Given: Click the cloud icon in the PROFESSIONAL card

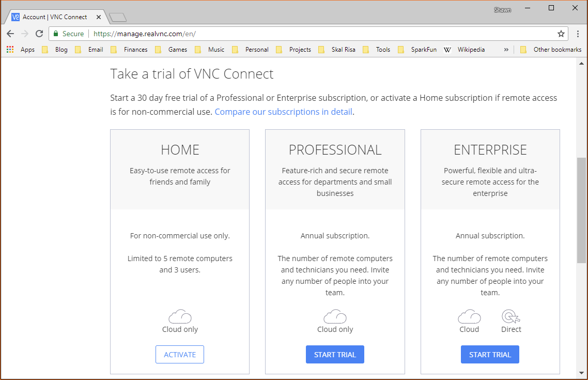Looking at the screenshot, I should coord(335,316).
